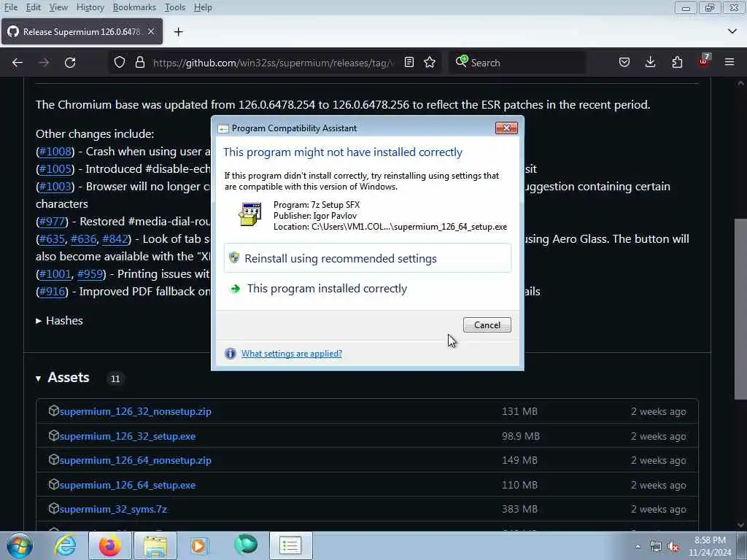Choose This program installed correctly
Viewport: 747px width, 560px height.
tap(368, 289)
